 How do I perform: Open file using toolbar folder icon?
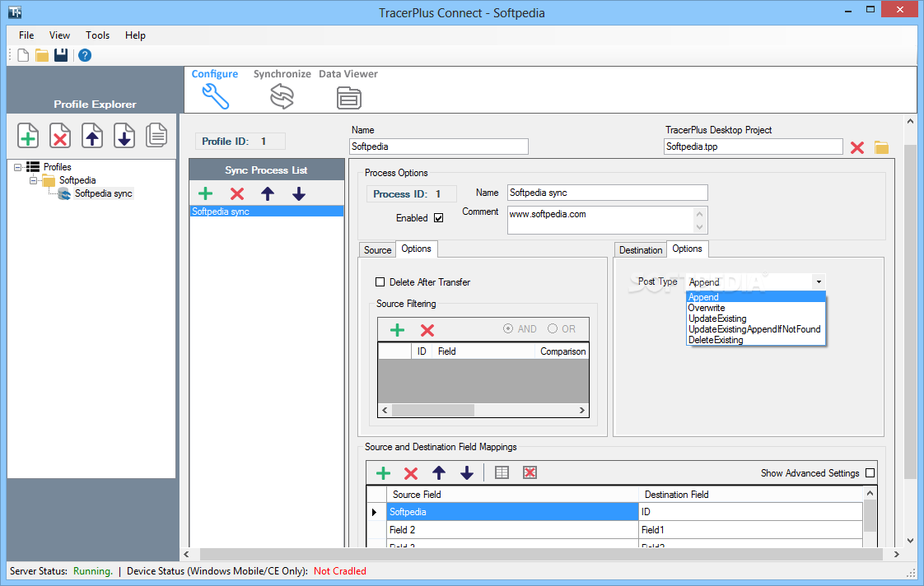42,55
